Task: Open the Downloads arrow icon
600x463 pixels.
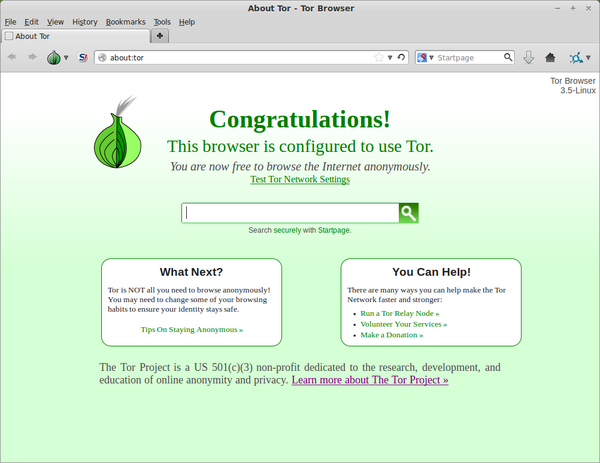Action: 529,57
